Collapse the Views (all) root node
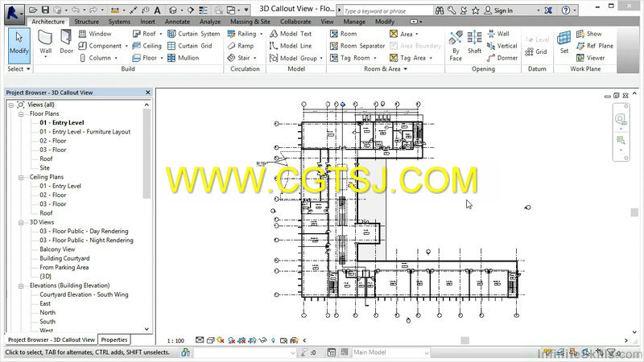This screenshot has width=644, height=362. click(11, 105)
